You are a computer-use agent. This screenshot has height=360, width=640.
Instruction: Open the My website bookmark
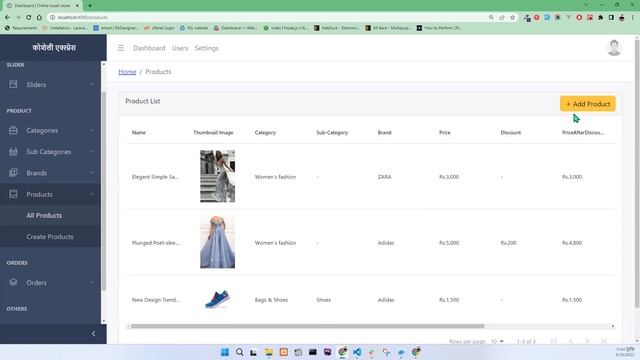point(194,28)
